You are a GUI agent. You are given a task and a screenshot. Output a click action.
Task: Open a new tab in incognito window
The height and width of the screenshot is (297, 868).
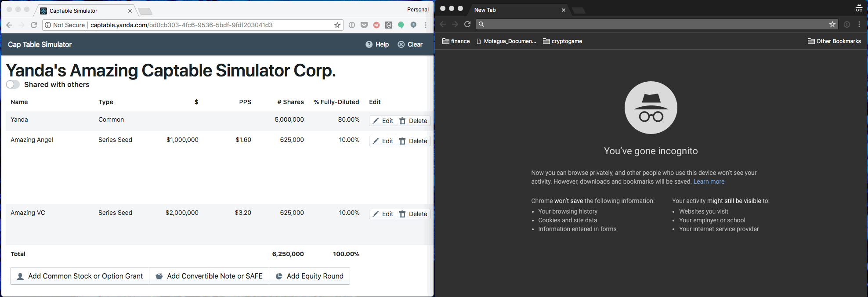click(x=579, y=10)
